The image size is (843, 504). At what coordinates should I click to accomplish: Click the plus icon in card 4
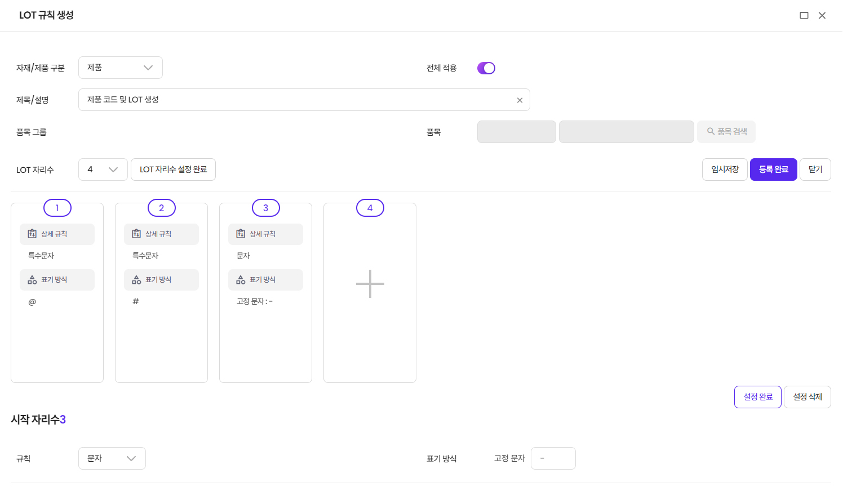[x=370, y=284]
